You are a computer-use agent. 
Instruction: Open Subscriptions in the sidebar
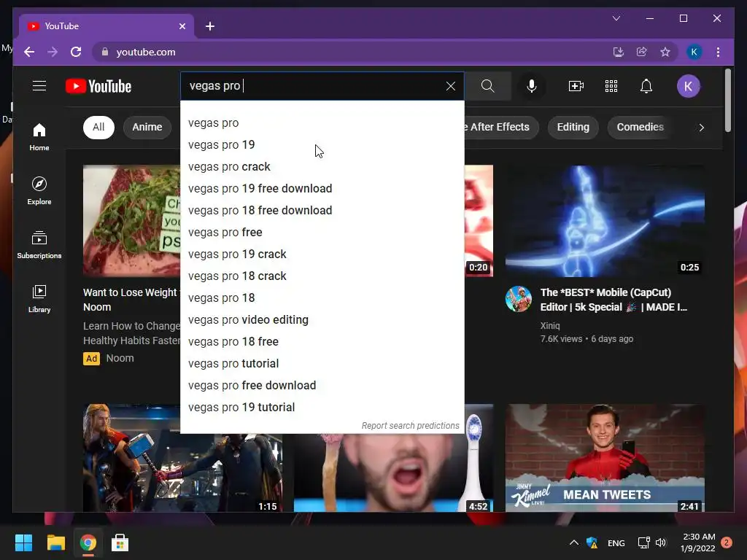pos(39,245)
